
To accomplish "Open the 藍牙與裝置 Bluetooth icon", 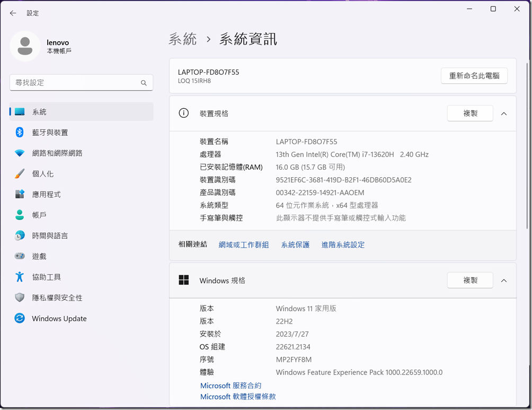I will click(20, 133).
